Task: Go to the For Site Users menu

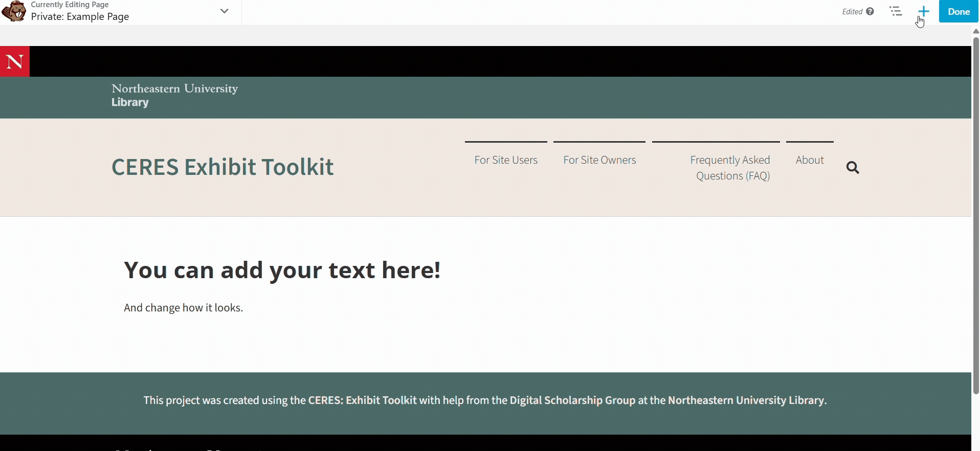Action: (506, 160)
